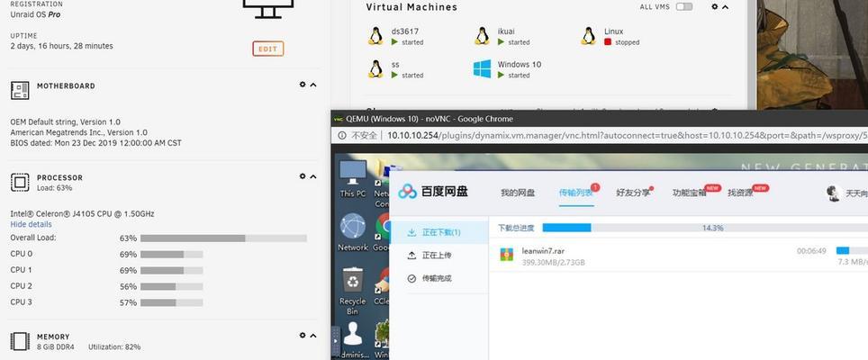Viewport: 868px width, 360px height.
Task: Click the Utilization: 82% memory text
Action: click(x=114, y=346)
